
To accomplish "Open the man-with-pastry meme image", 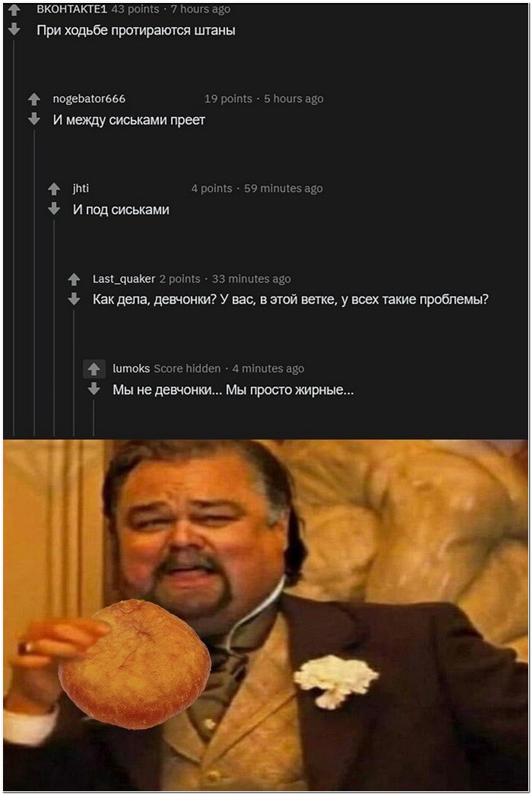I will (x=266, y=615).
